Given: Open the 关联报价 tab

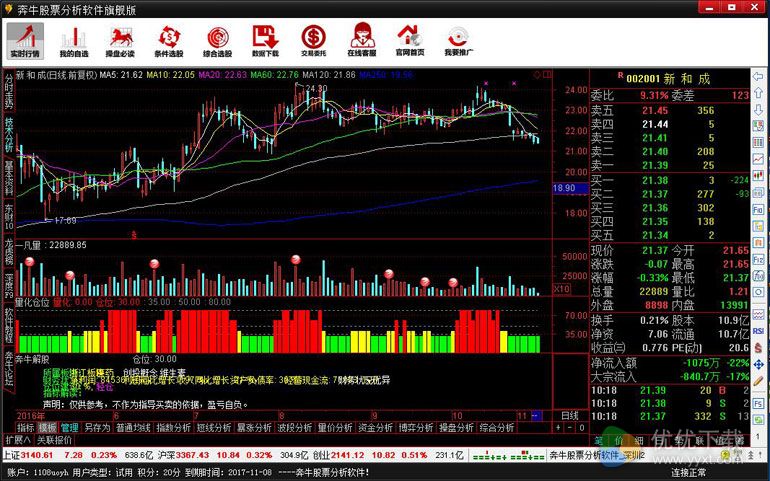Looking at the screenshot, I should click(x=55, y=440).
